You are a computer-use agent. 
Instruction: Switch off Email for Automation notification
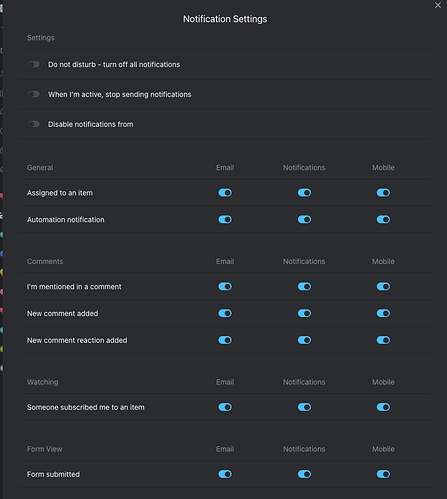pyautogui.click(x=225, y=219)
